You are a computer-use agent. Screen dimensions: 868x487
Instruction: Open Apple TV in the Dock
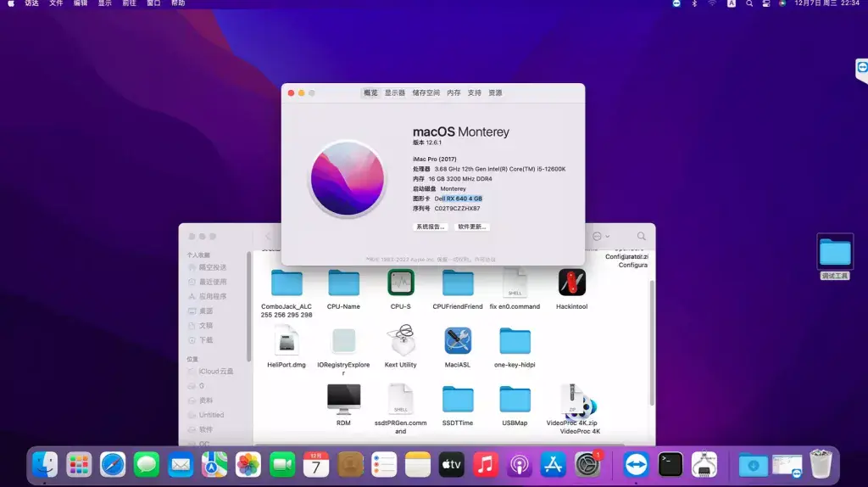click(451, 464)
